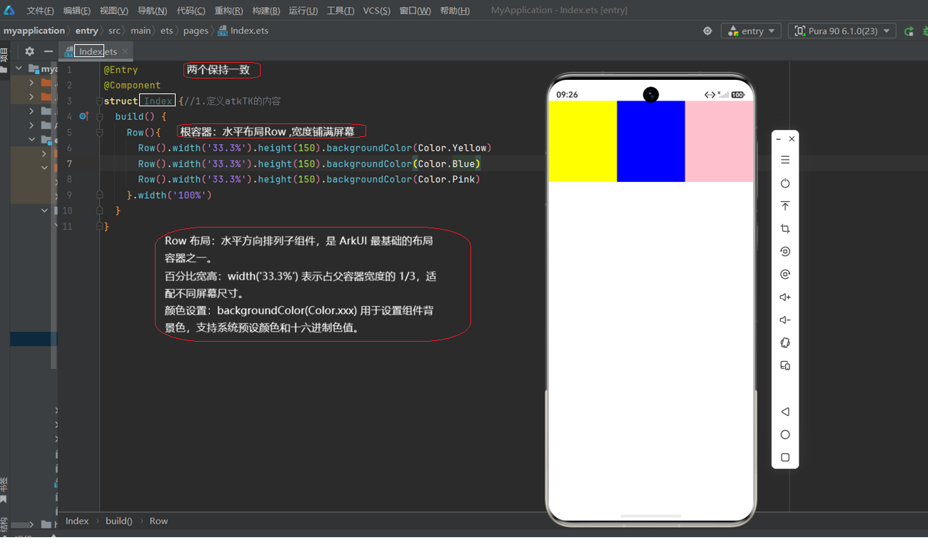Open the 重构(R) menu

(x=228, y=11)
